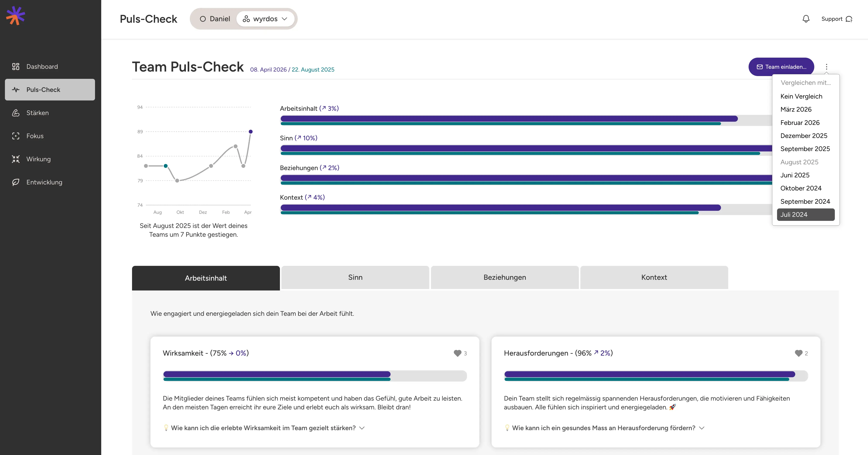Click the purple April data point on chart

pyautogui.click(x=250, y=132)
